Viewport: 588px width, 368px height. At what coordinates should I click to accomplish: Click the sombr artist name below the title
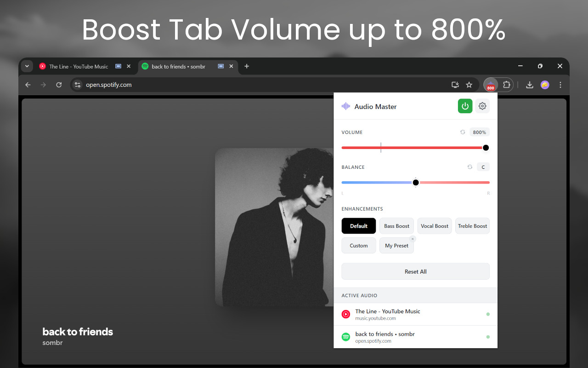(x=52, y=343)
